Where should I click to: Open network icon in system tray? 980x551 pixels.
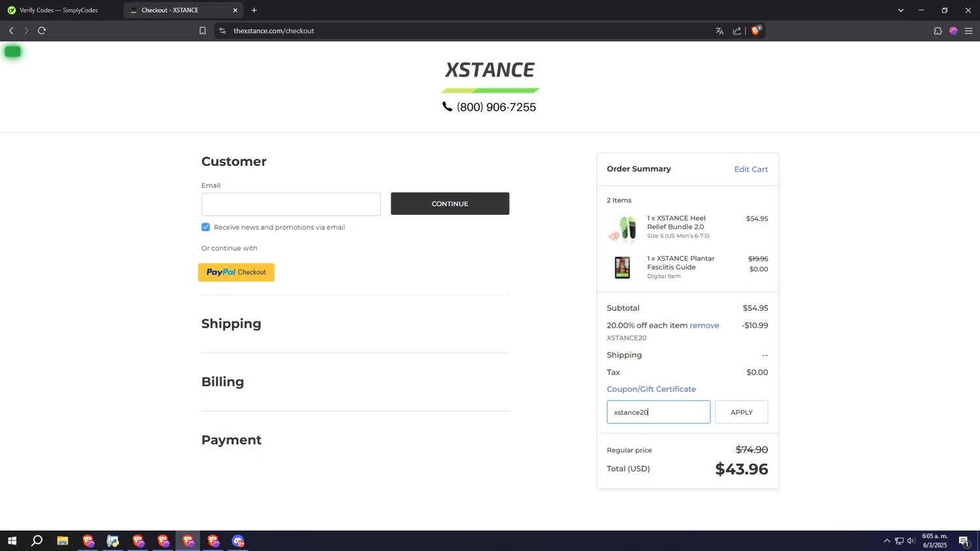coord(899,541)
